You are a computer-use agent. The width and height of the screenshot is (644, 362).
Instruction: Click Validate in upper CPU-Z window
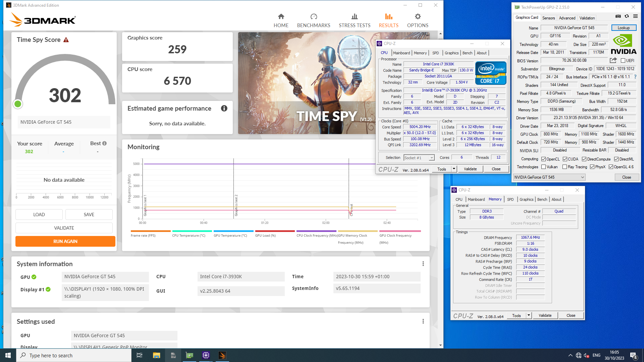click(x=470, y=169)
